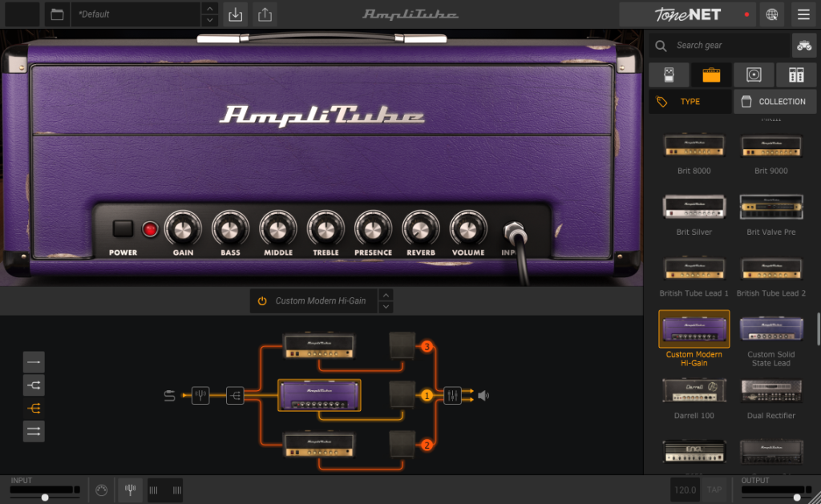Screen dimensions: 821x504
Task: Click the chain input signal icon
Action: click(169, 396)
